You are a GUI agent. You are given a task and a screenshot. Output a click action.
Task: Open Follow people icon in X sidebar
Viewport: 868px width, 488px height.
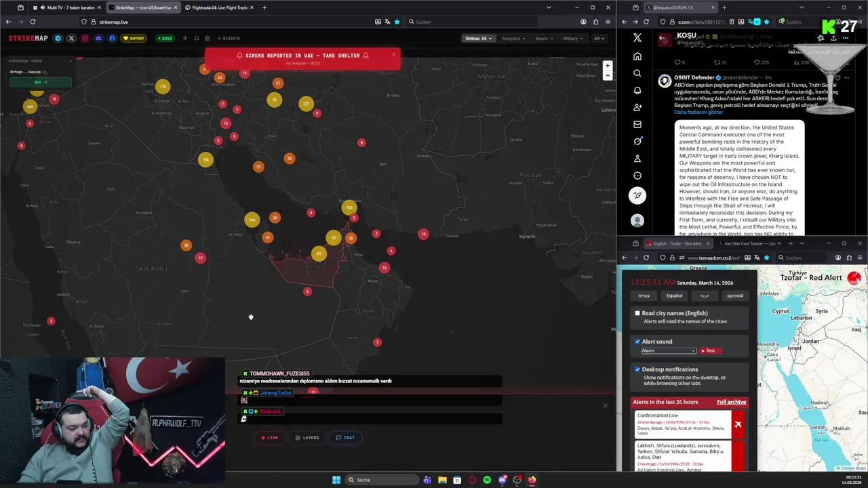637,107
